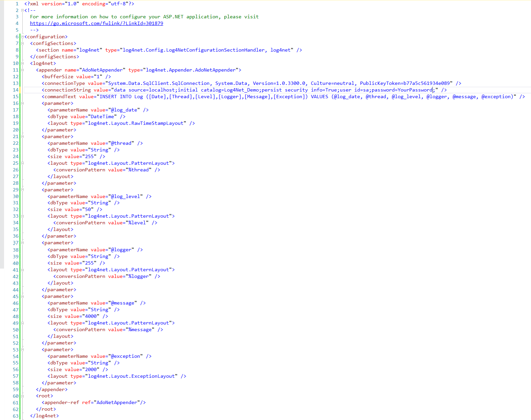Click the size value "2000"

click(91, 369)
